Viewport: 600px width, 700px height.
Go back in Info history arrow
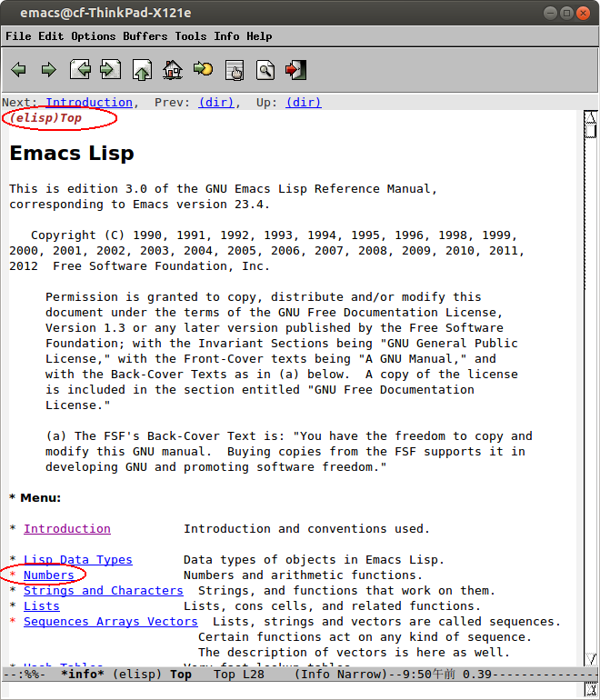(x=18, y=70)
